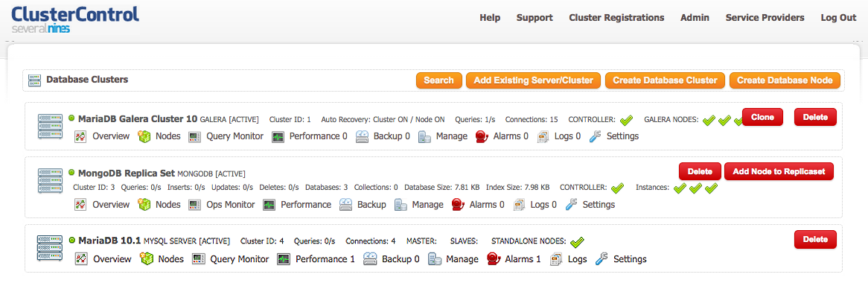Clone the MariaDB Galera Cluster
This screenshot has height=286, width=868.
point(763,117)
